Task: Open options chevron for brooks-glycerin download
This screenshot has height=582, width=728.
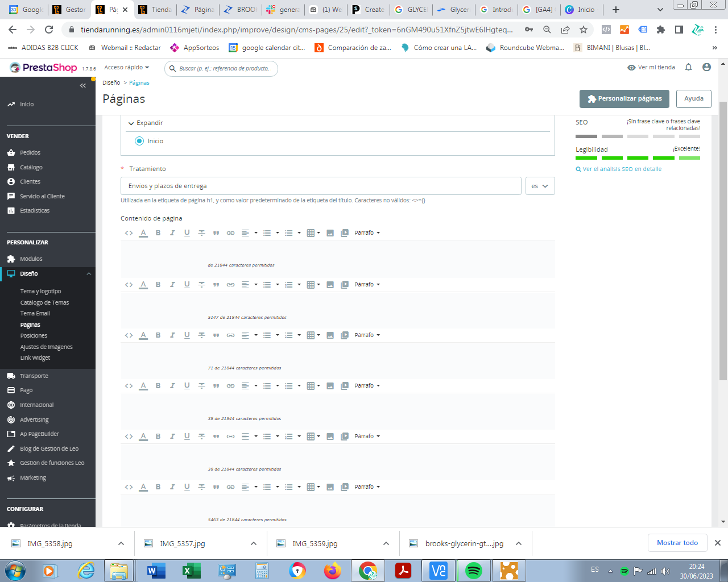Action: (x=519, y=544)
